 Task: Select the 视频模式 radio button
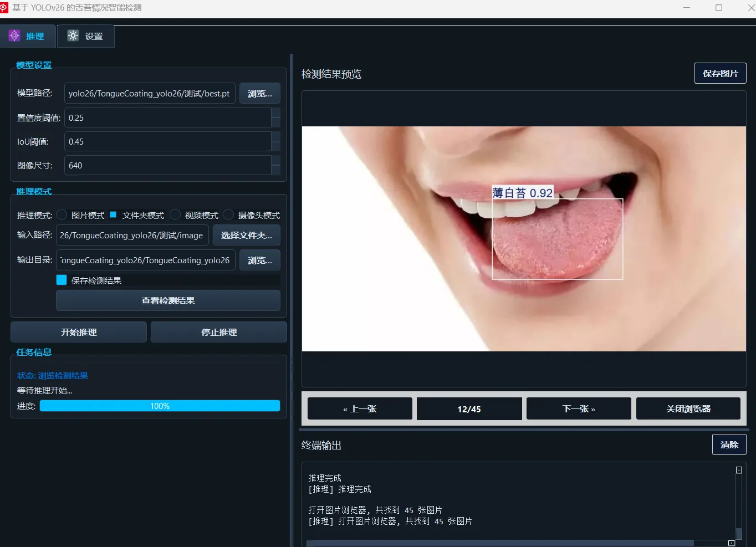[175, 215]
